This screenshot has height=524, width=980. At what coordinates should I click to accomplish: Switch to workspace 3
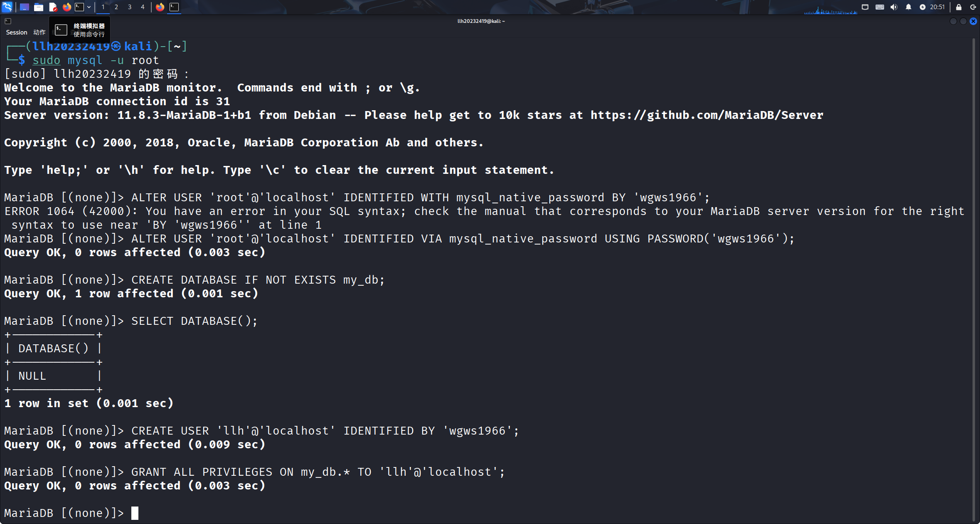coord(130,7)
